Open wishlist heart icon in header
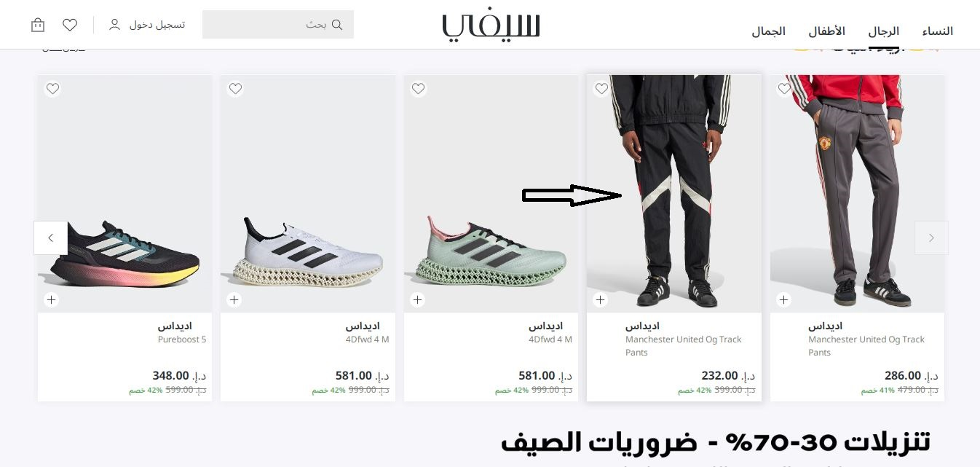Image resolution: width=980 pixels, height=467 pixels. 70,25
